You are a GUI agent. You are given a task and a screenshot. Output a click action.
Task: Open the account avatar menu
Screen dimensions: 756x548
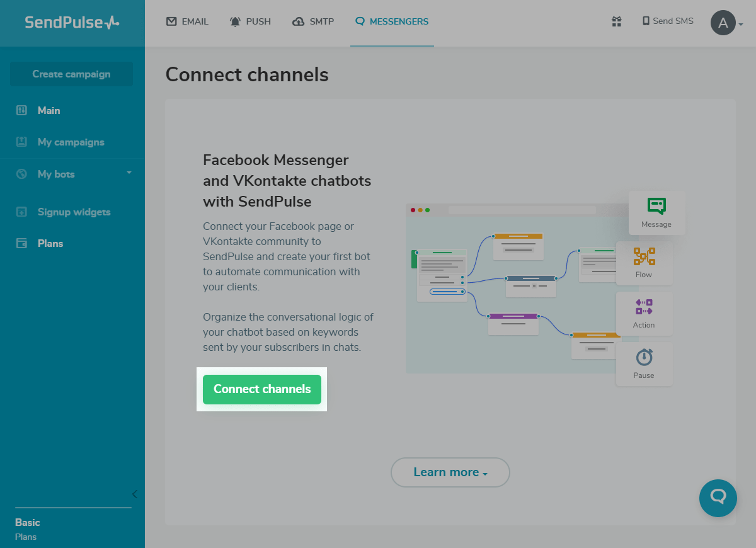click(x=723, y=23)
